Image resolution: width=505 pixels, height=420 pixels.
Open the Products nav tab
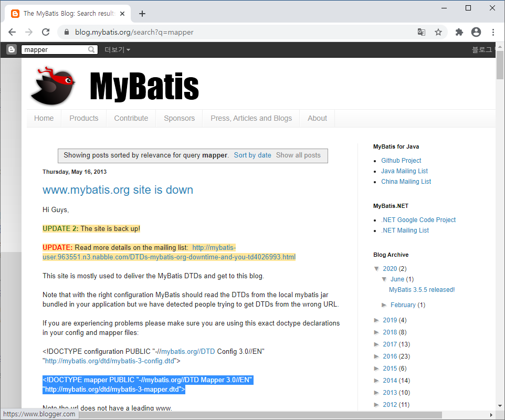[x=84, y=118]
